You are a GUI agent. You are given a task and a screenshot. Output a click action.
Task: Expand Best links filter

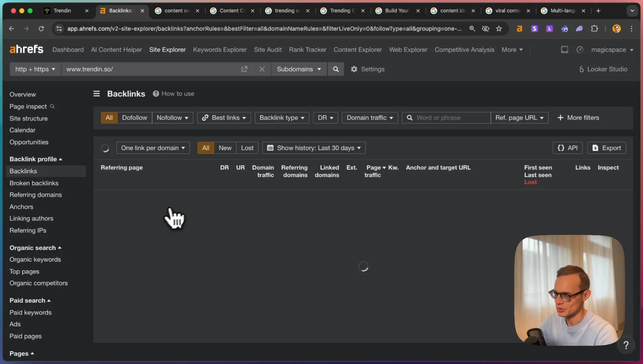pos(224,118)
